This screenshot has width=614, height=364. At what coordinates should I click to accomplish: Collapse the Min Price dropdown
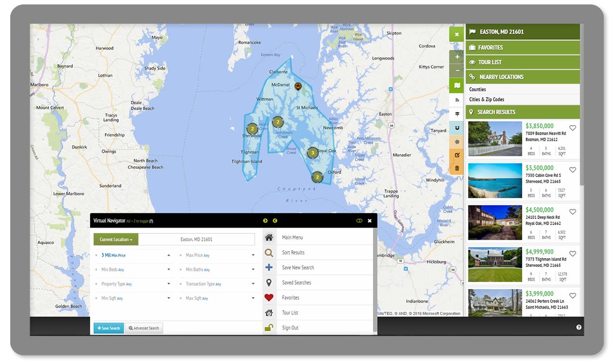point(169,255)
